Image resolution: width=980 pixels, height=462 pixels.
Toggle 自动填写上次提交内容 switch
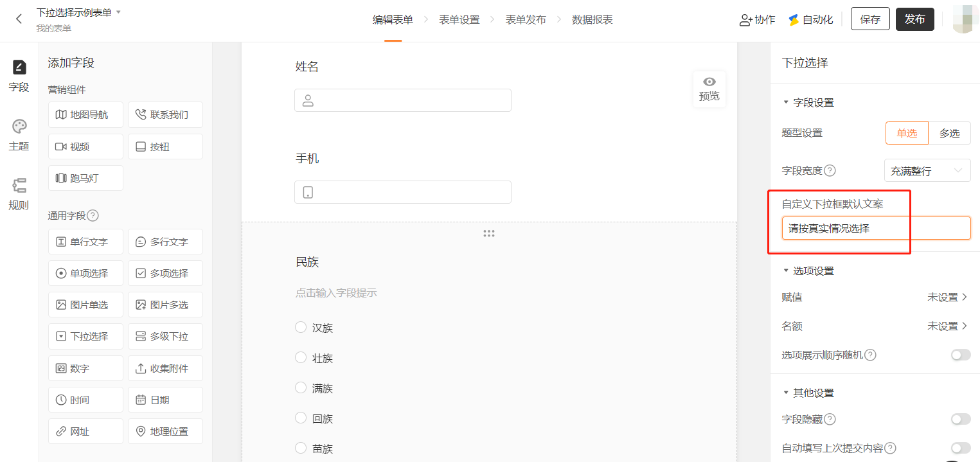click(x=961, y=448)
